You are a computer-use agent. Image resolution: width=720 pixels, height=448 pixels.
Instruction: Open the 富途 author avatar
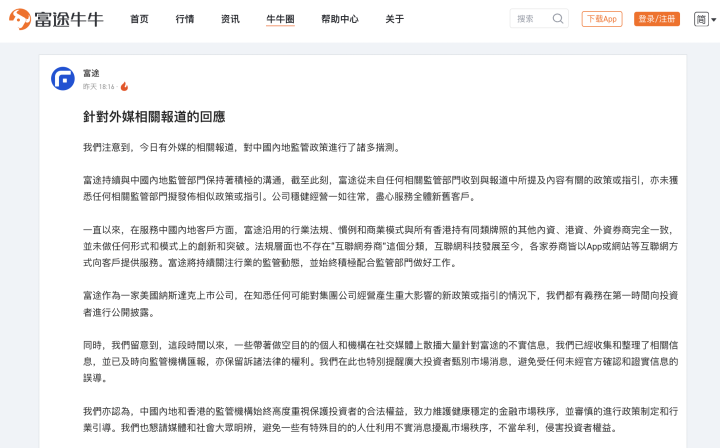click(63, 78)
